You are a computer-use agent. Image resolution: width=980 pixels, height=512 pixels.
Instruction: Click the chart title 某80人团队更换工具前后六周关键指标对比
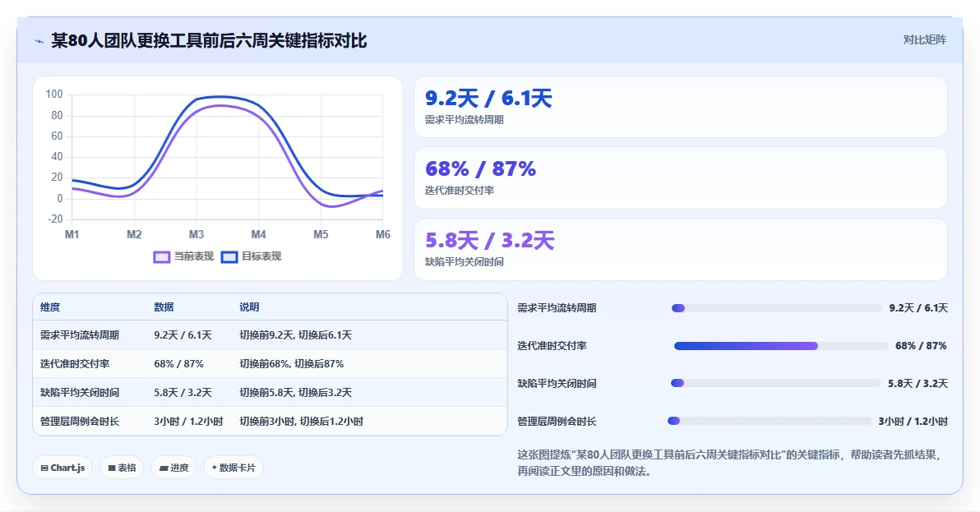pyautogui.click(x=209, y=40)
